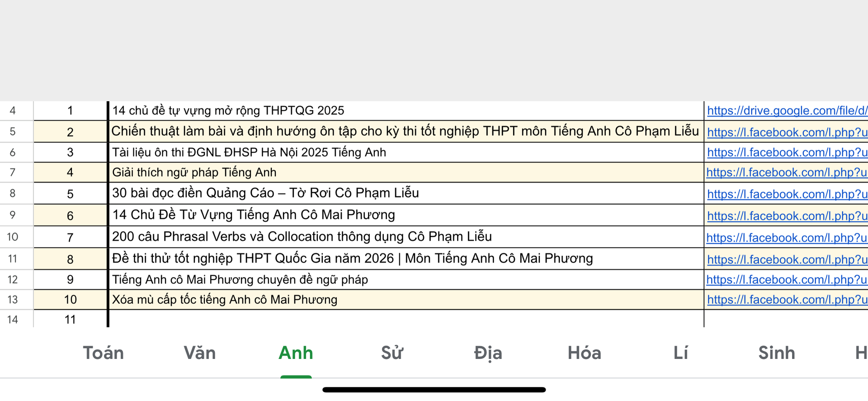Click the empty title cell beside number 11

tap(406, 319)
